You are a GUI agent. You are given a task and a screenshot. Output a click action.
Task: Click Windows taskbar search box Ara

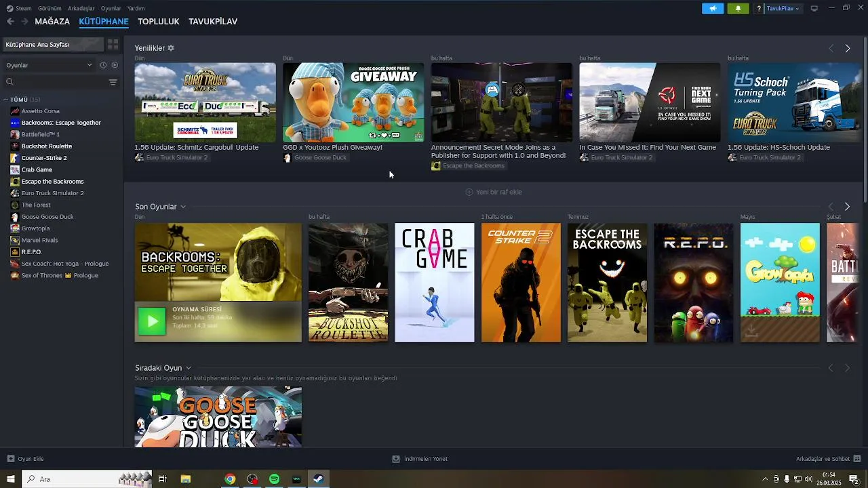[87, 479]
